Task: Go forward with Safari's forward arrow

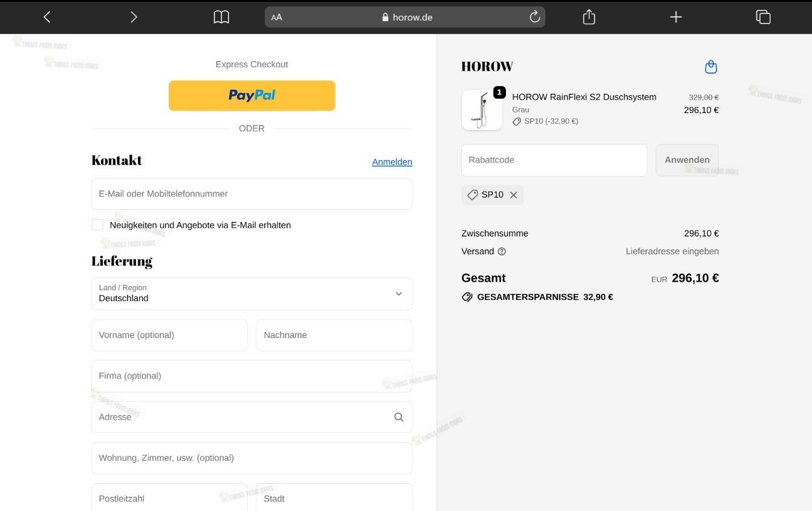Action: (134, 17)
